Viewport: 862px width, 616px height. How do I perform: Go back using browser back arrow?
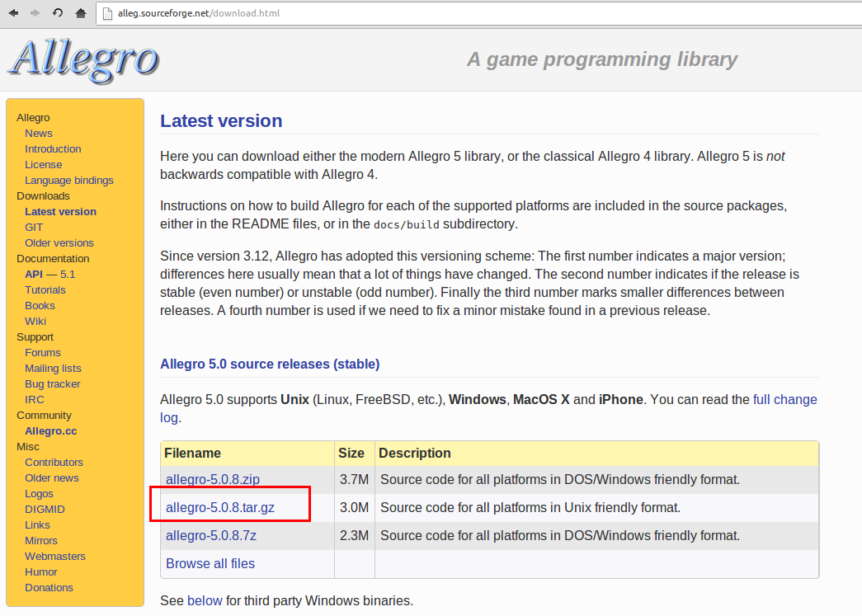tap(13, 12)
